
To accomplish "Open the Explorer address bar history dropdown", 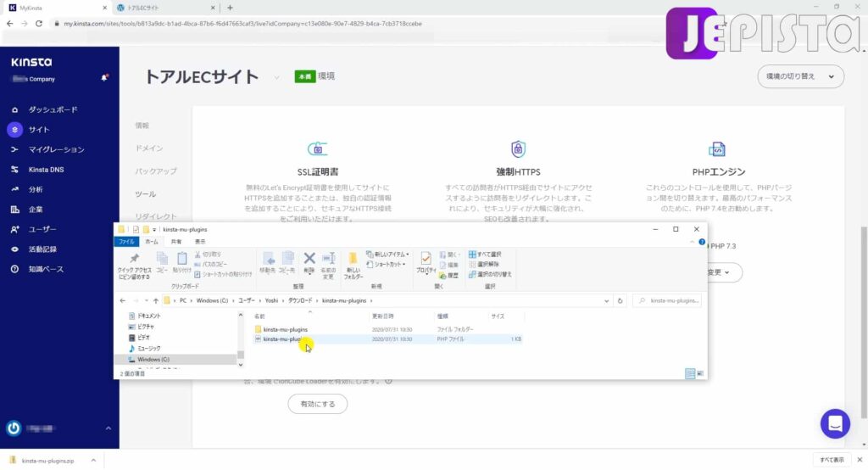I will (x=606, y=301).
